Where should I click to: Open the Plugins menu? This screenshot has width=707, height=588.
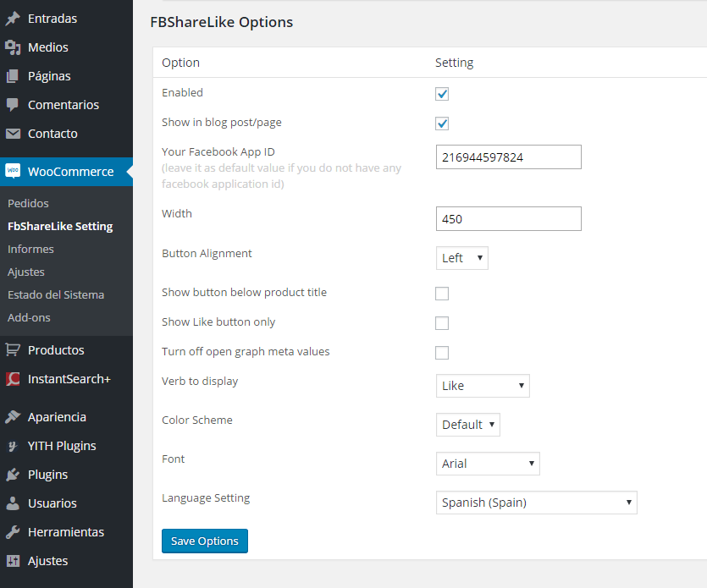click(66, 475)
